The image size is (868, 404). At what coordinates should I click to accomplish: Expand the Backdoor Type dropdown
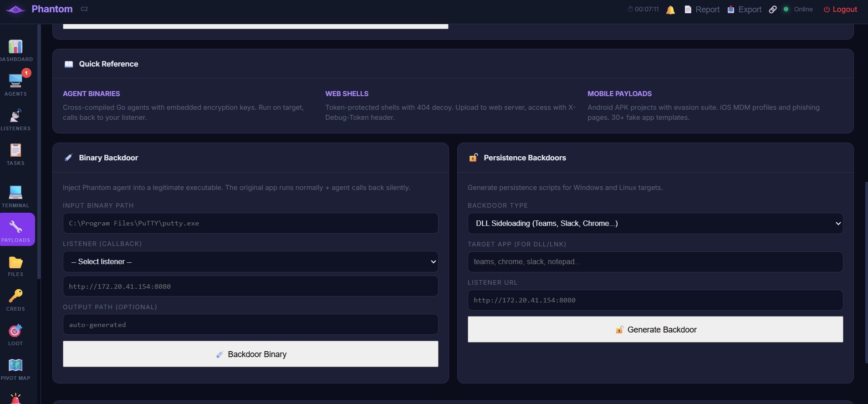[x=655, y=224]
